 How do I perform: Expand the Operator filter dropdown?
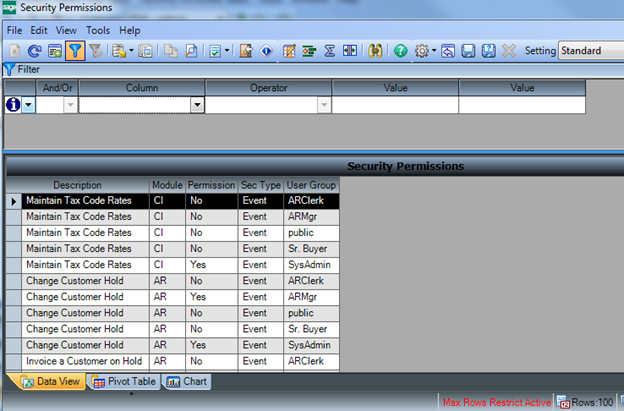(324, 105)
